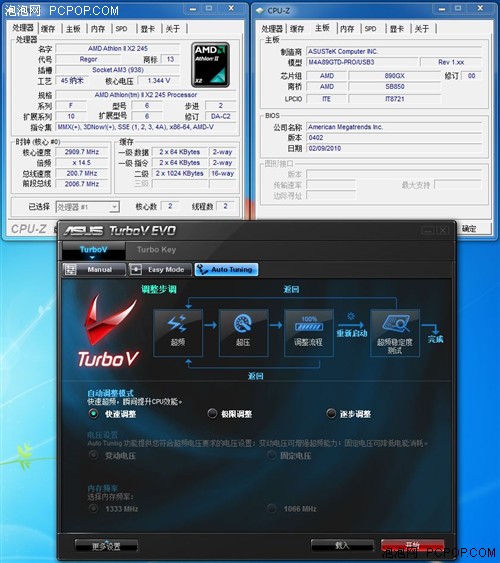Click the CPU-Z title bar app icon
The height and width of the screenshot is (563, 500).
click(x=260, y=11)
